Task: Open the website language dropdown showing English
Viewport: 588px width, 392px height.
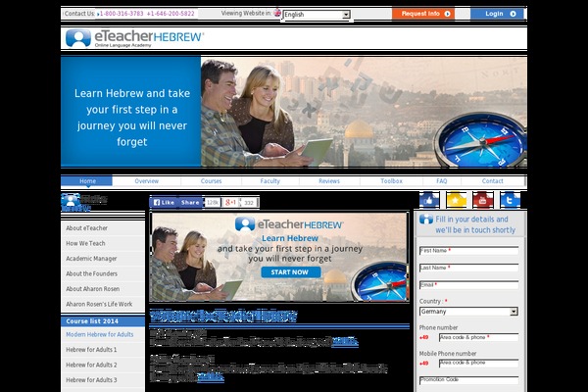Action: point(317,15)
